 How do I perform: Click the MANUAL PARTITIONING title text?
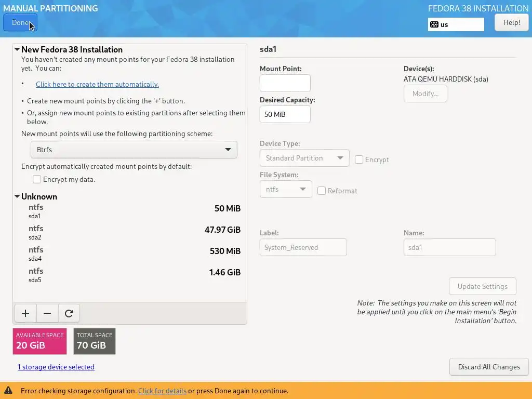(50, 8)
